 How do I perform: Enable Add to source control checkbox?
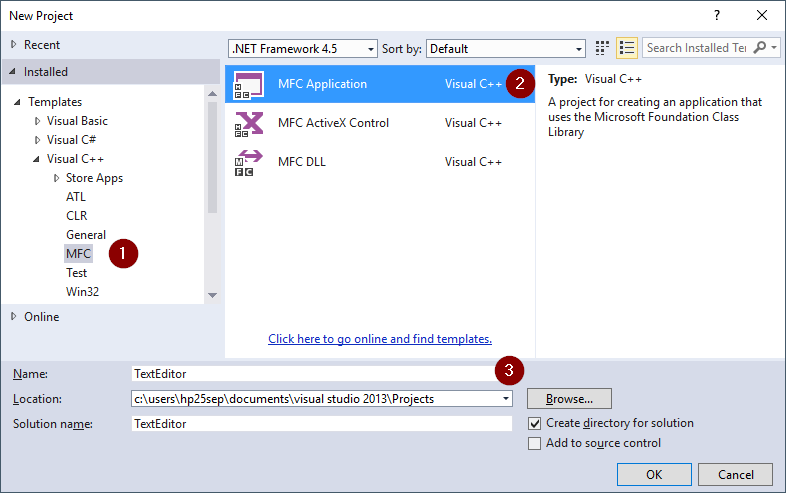click(534, 443)
